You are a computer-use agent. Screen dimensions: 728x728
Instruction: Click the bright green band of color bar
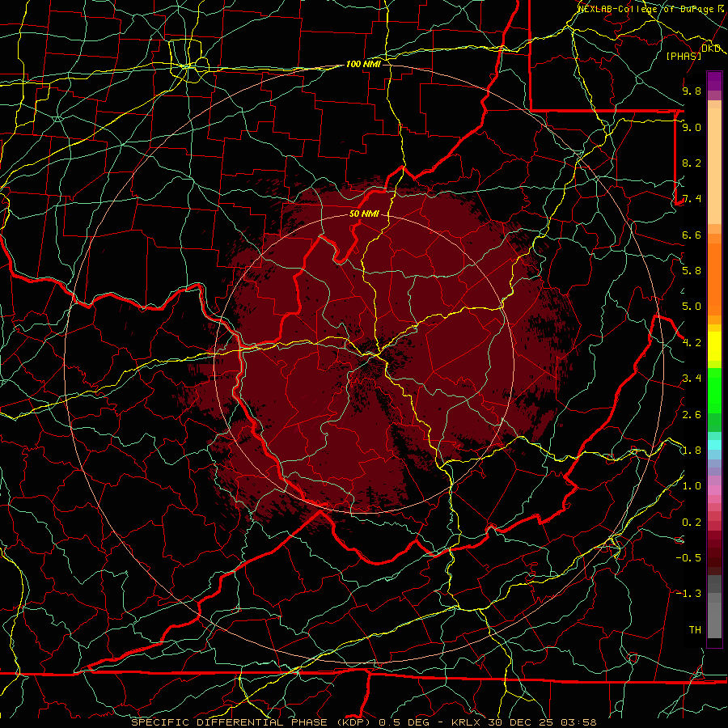(714, 390)
